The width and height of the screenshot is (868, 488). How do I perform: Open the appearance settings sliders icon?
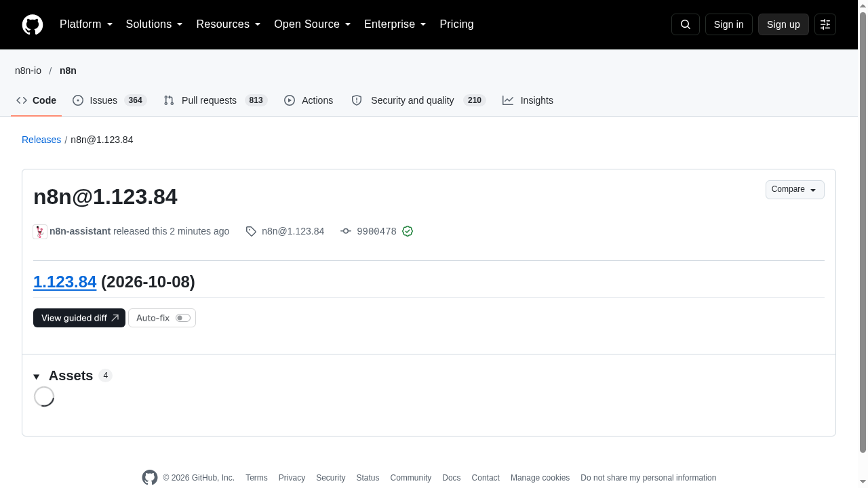pos(825,24)
